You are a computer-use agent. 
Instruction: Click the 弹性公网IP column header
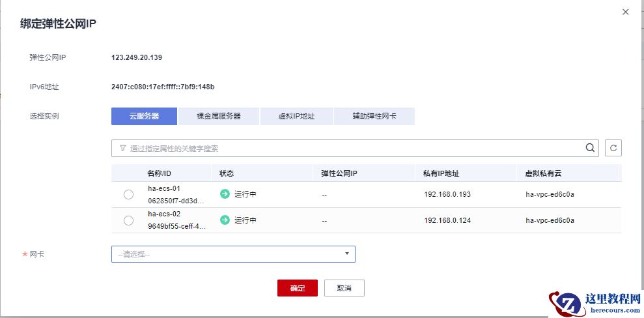point(339,173)
